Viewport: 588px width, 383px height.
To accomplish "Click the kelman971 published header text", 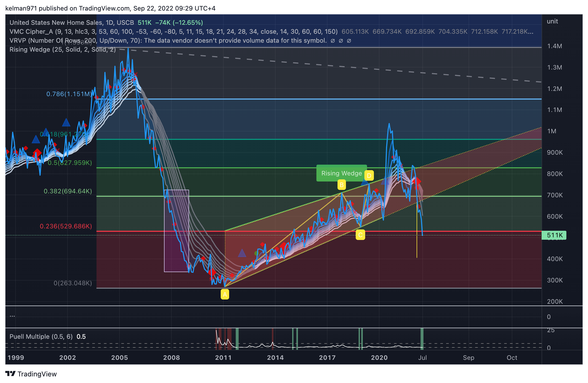I will point(110,8).
